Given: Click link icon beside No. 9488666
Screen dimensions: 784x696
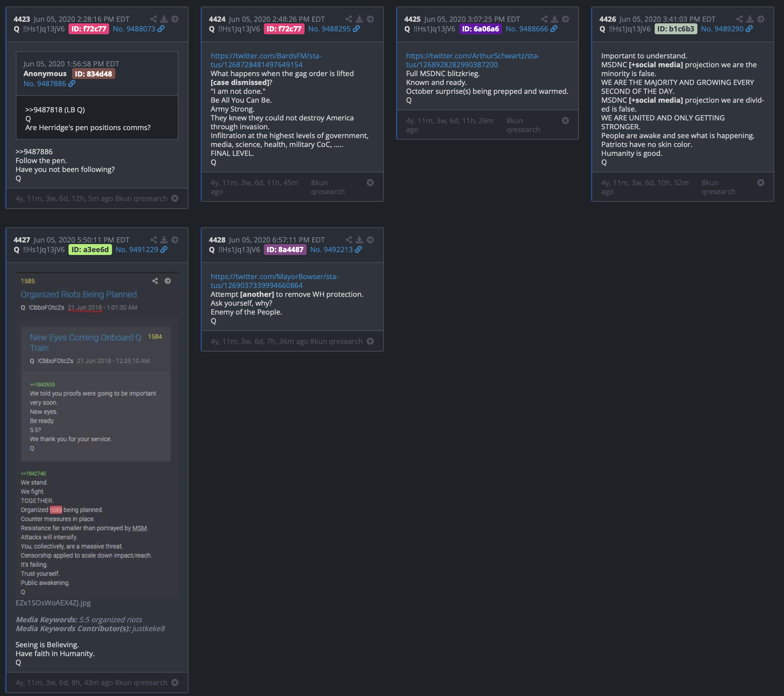Looking at the screenshot, I should (554, 29).
